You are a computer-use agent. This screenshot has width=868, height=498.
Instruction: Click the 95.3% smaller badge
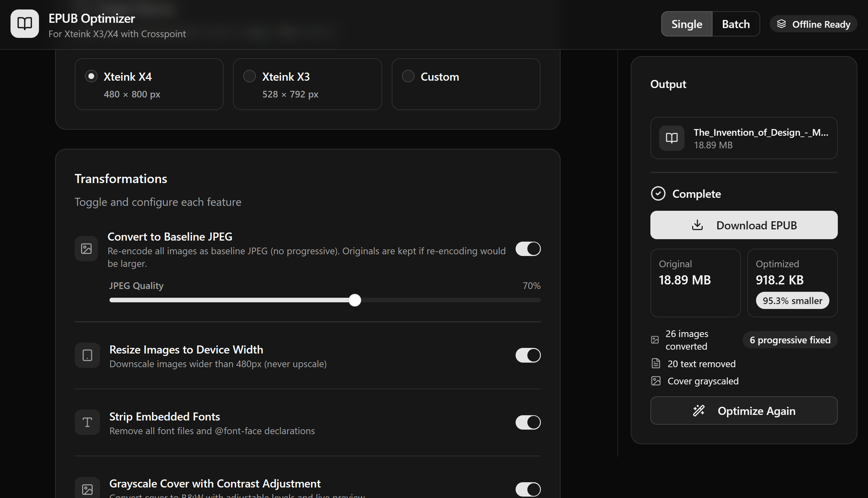[793, 301]
